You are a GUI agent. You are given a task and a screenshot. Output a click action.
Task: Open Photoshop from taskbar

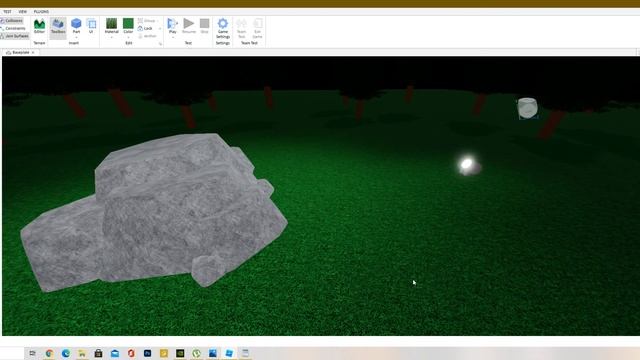click(147, 353)
